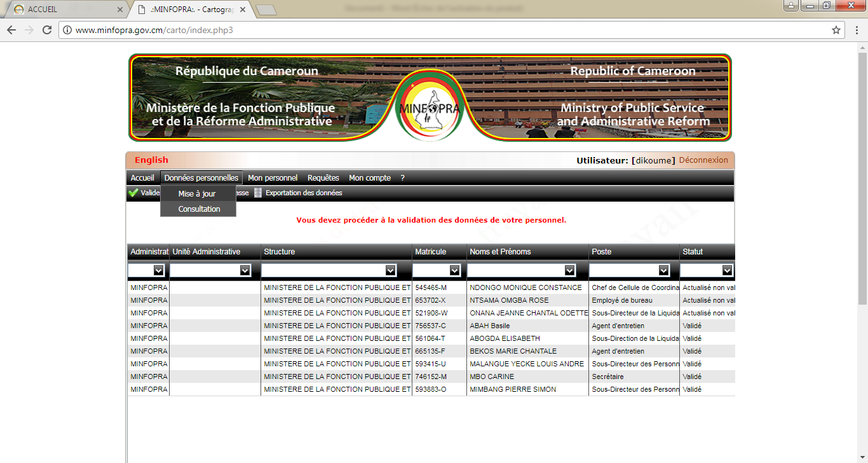This screenshot has height=463, width=868.
Task: Click the Noms et Prénoms column header
Action: [527, 252]
